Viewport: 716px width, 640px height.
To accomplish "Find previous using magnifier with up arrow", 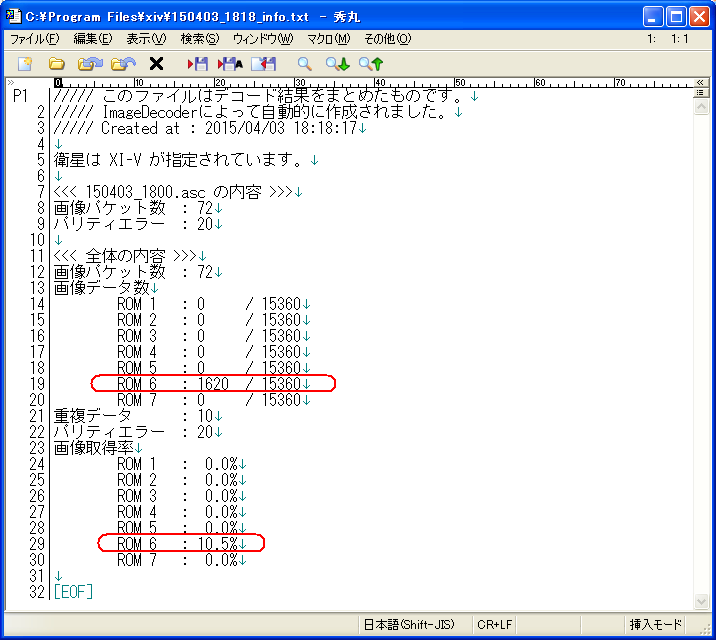I will pos(370,64).
